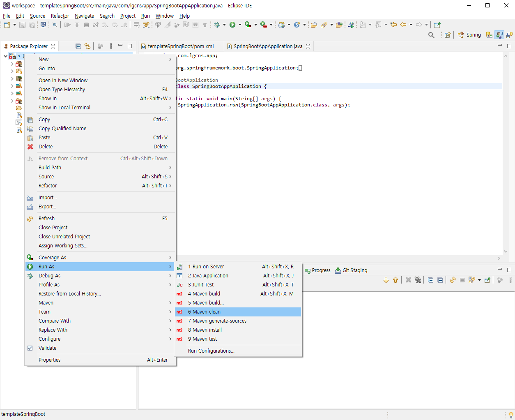This screenshot has height=420, width=515.
Task: Click 1 Run on Server
Action: point(238,267)
